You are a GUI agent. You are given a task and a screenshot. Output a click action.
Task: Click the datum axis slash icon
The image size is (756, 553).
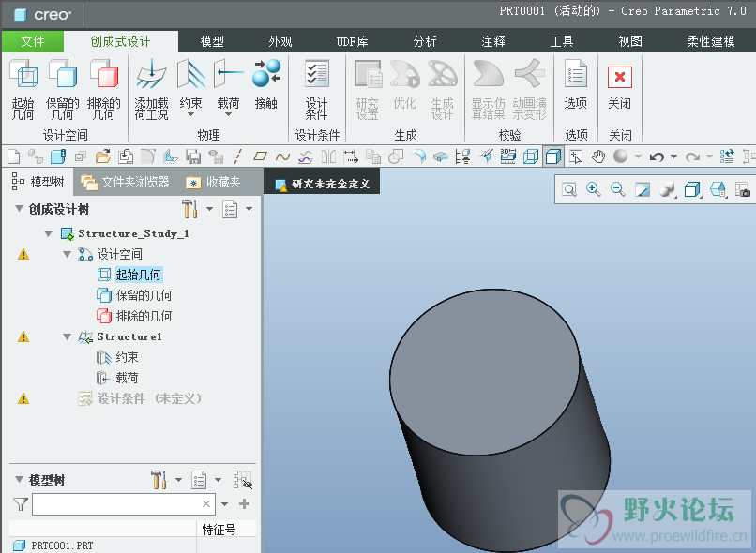coord(237,157)
